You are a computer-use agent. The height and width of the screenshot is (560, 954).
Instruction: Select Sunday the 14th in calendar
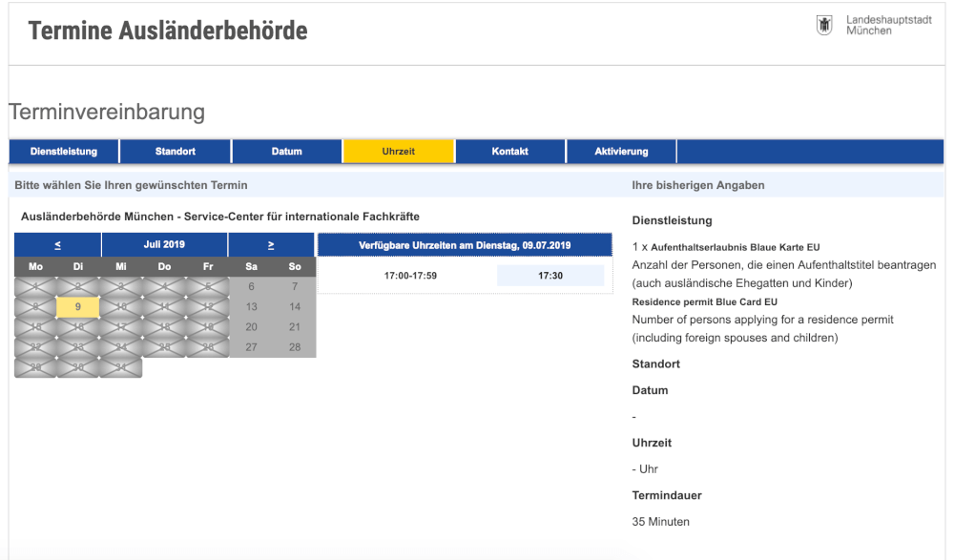[x=295, y=307]
